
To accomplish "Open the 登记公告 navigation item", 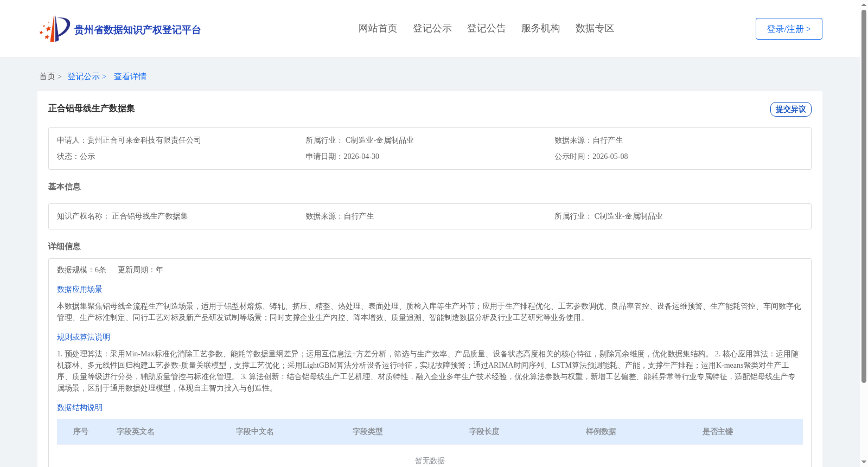I will coord(486,28).
